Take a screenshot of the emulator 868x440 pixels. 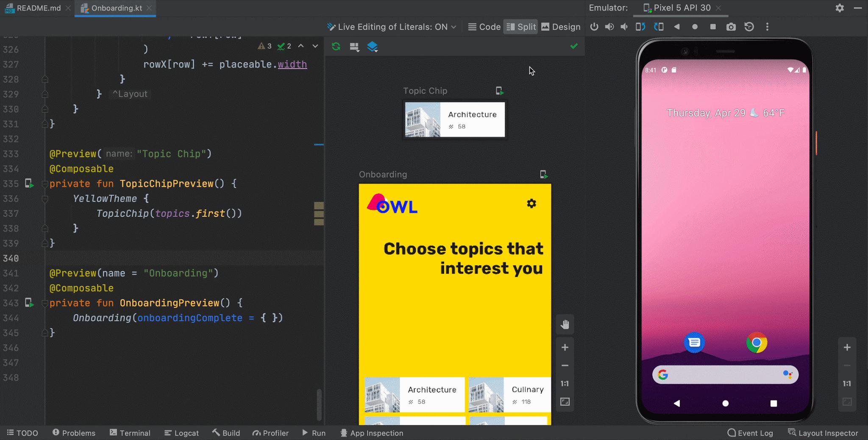click(730, 26)
